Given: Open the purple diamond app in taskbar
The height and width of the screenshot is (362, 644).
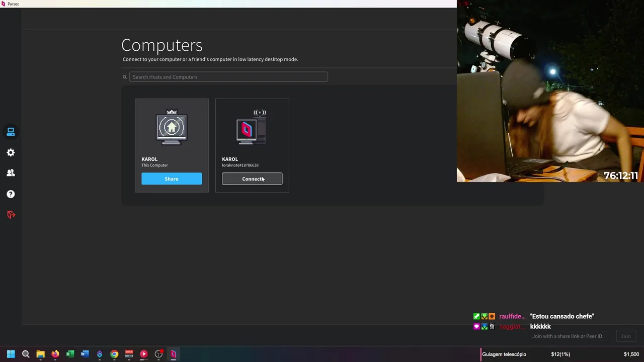Looking at the screenshot, I should point(100,354).
